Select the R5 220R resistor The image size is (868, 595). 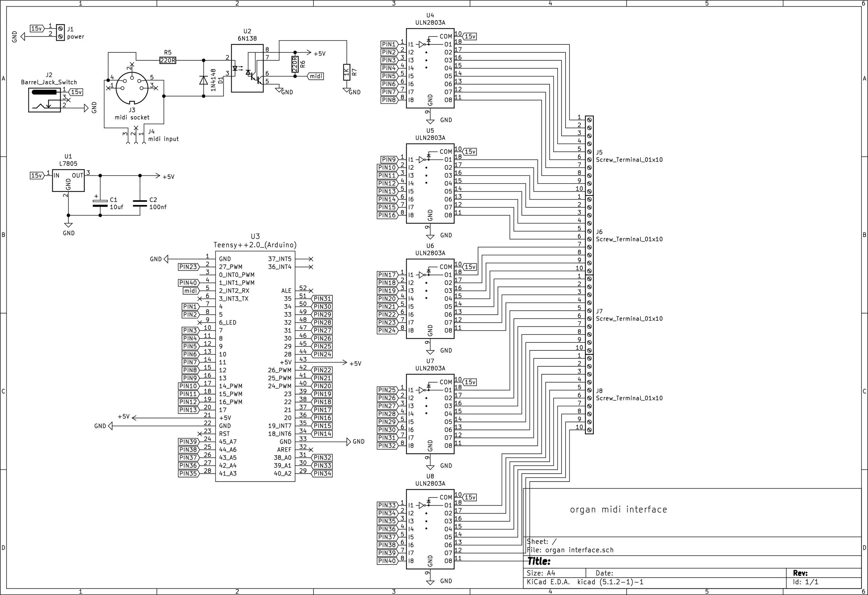(x=168, y=60)
